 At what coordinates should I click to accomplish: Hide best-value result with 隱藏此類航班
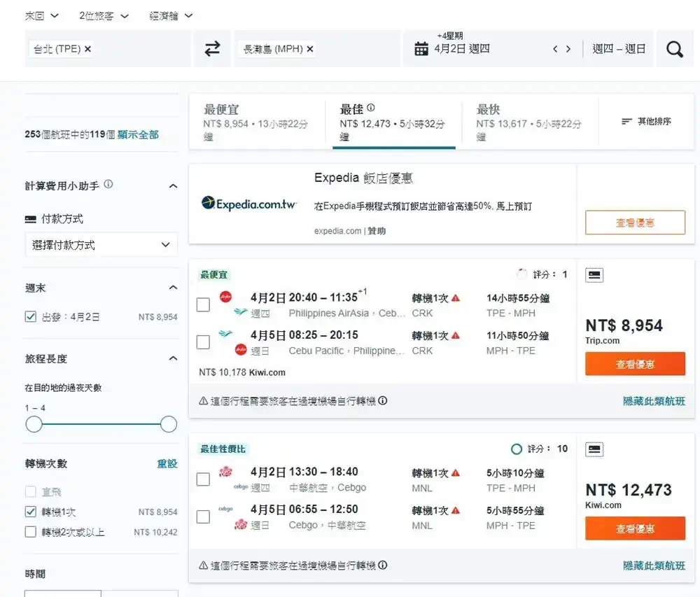point(654,566)
